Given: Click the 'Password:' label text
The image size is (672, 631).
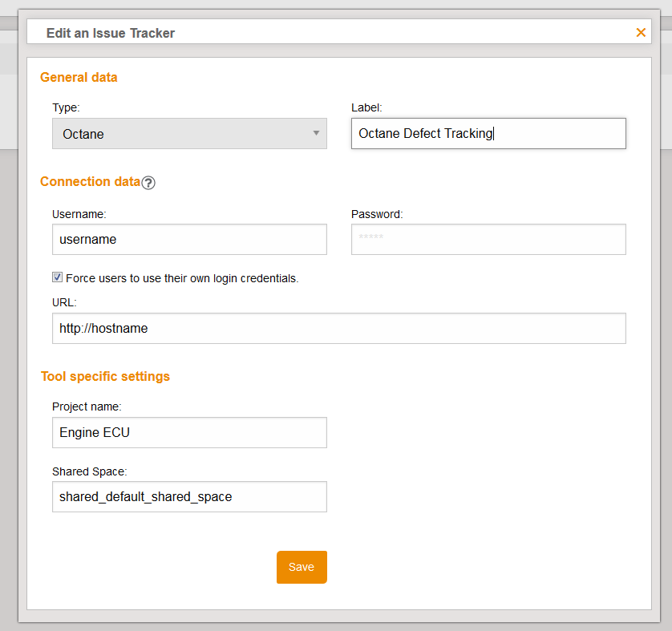Looking at the screenshot, I should [x=377, y=214].
